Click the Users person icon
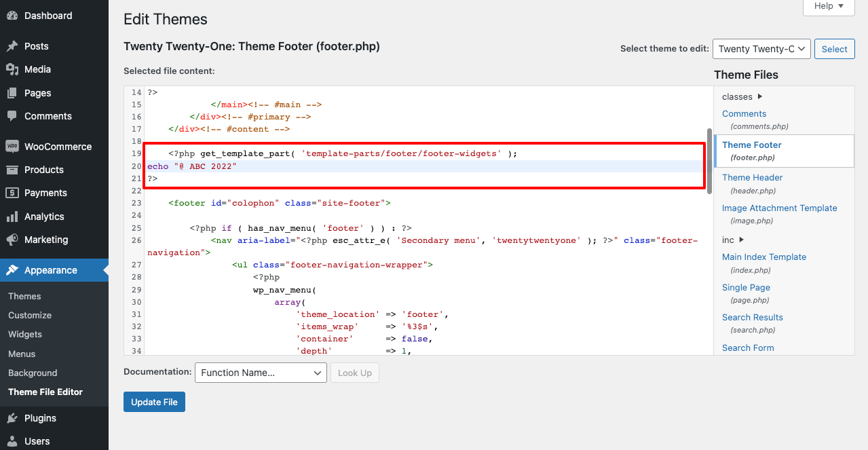This screenshot has height=450, width=868. point(12,441)
